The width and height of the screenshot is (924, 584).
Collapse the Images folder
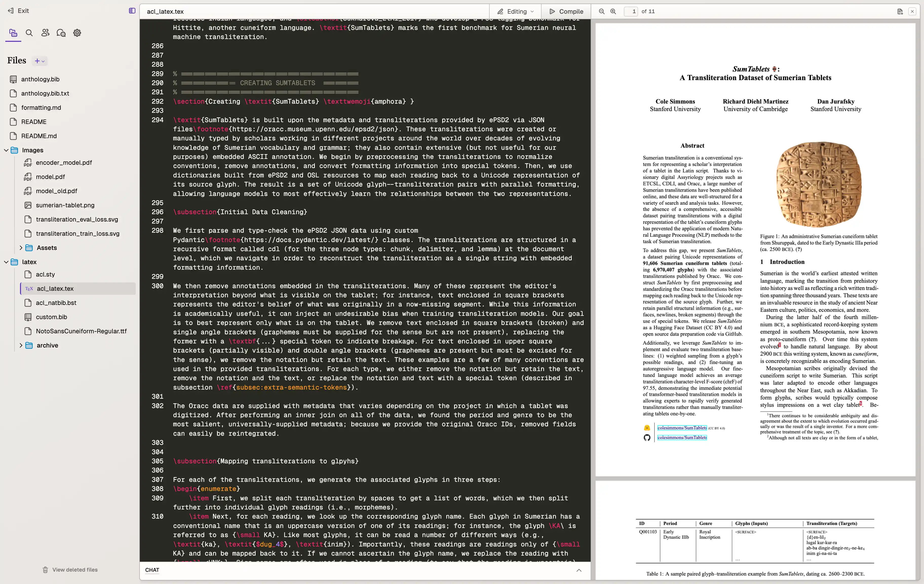tap(6, 150)
